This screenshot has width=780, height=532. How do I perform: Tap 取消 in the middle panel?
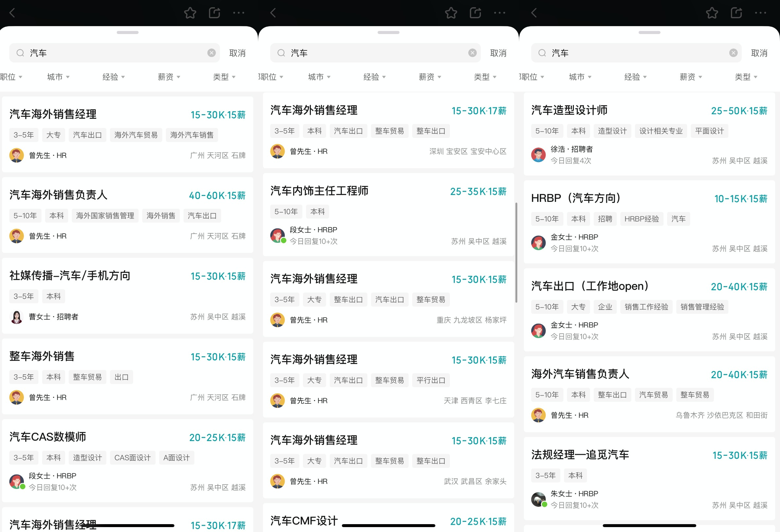(x=498, y=53)
